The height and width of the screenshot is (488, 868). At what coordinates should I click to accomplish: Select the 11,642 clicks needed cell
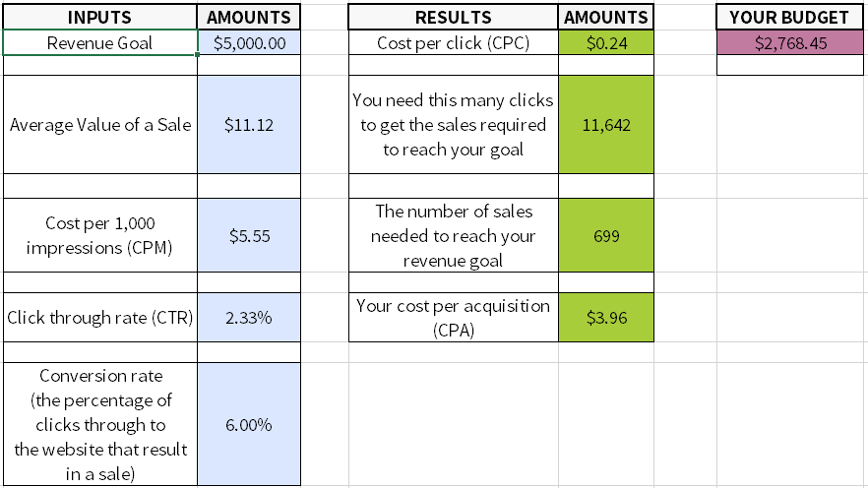point(606,125)
